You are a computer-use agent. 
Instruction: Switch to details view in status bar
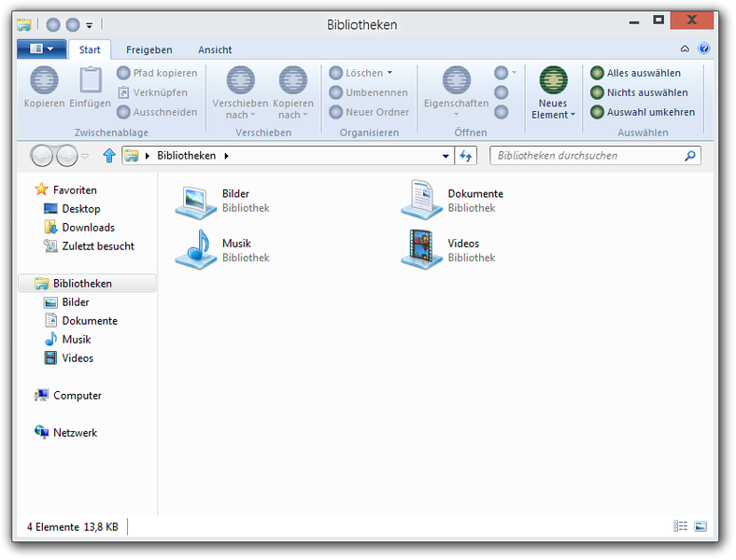pos(681,527)
